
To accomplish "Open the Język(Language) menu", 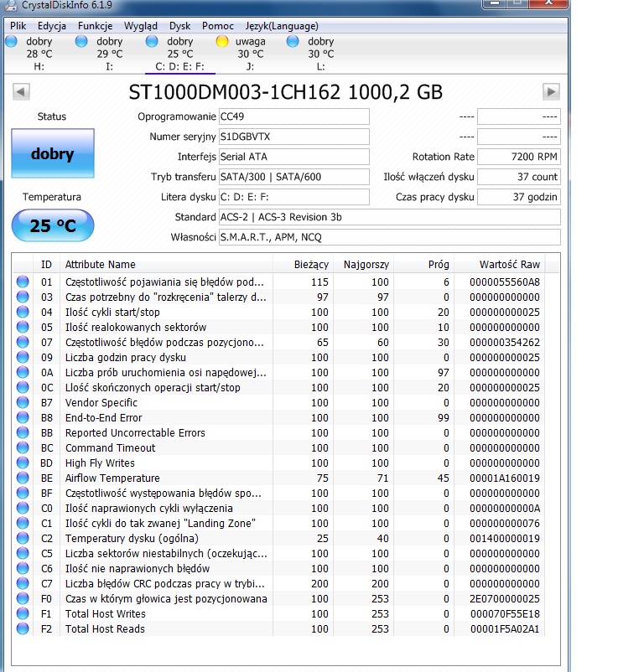I will click(x=282, y=26).
